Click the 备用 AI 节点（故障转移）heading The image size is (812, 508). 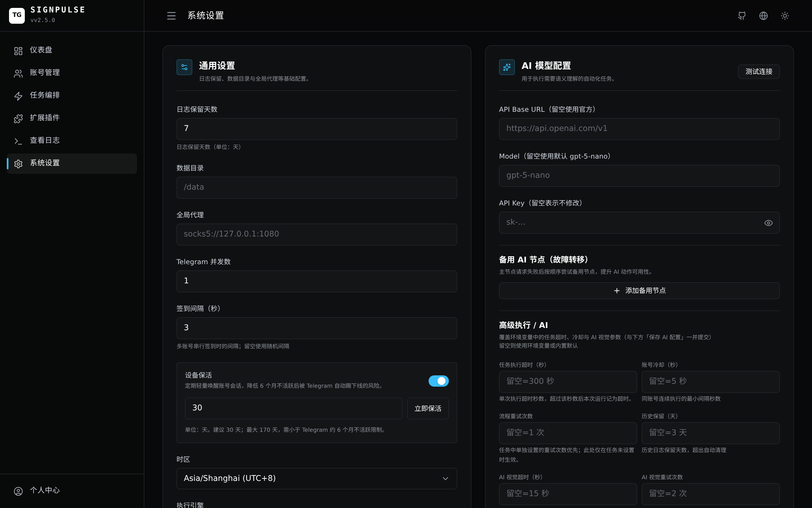pos(544,259)
